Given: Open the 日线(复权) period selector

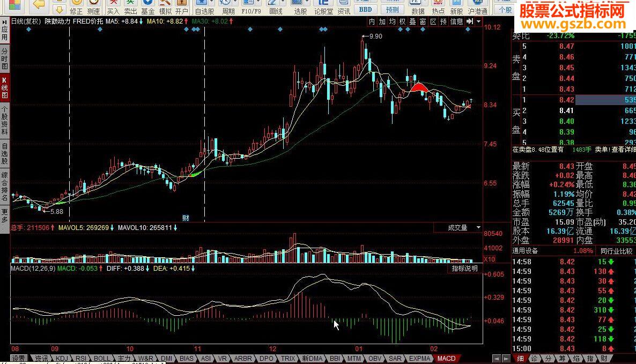Looking at the screenshot, I should coord(26,21).
